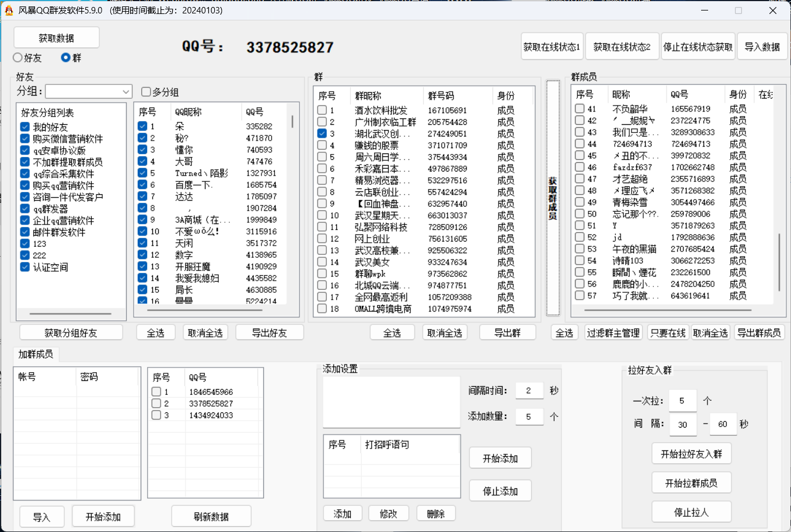Image resolution: width=791 pixels, height=532 pixels.
Task: Check member row 41 不负韶华
Action: coord(580,108)
